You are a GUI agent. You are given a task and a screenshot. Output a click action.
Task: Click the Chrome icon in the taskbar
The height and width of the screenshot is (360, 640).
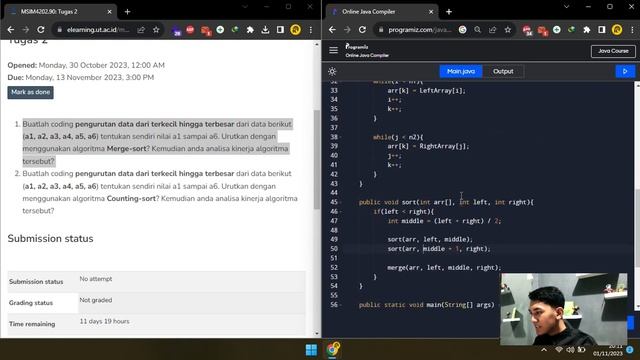[x=332, y=350]
